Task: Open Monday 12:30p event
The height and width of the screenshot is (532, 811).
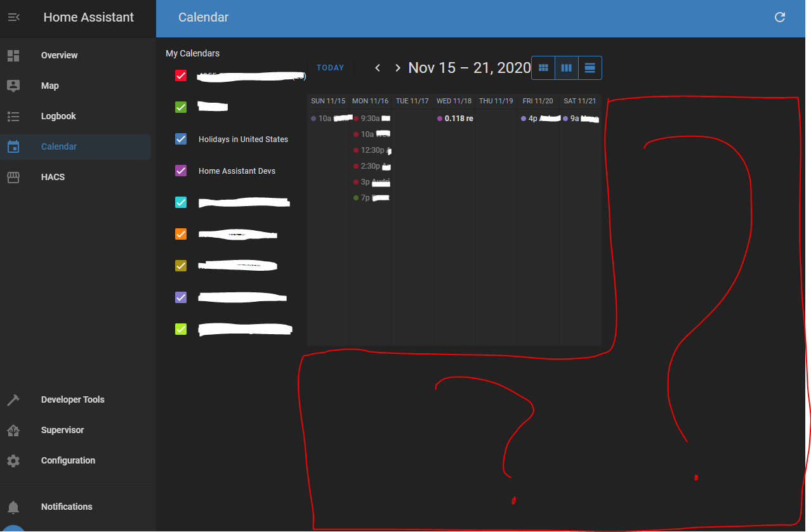Action: click(x=371, y=150)
